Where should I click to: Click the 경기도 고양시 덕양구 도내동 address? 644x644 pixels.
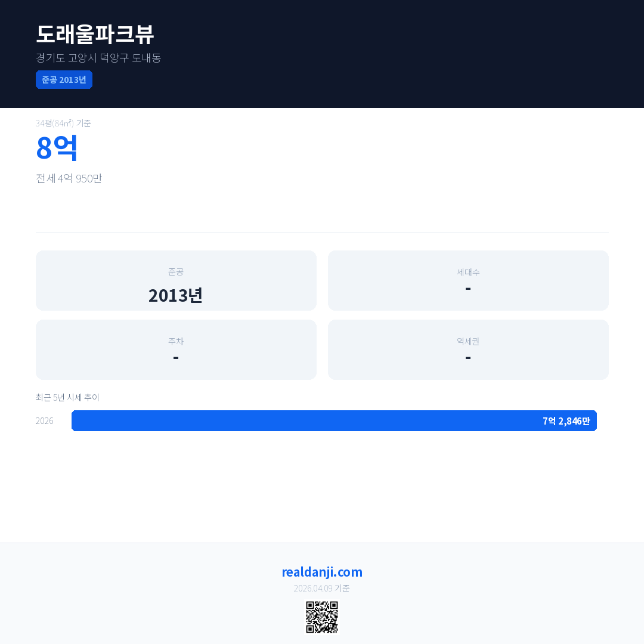[x=98, y=58]
